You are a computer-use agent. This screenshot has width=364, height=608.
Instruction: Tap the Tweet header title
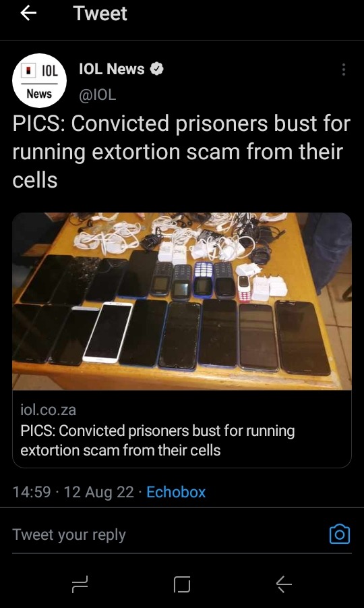click(x=100, y=13)
